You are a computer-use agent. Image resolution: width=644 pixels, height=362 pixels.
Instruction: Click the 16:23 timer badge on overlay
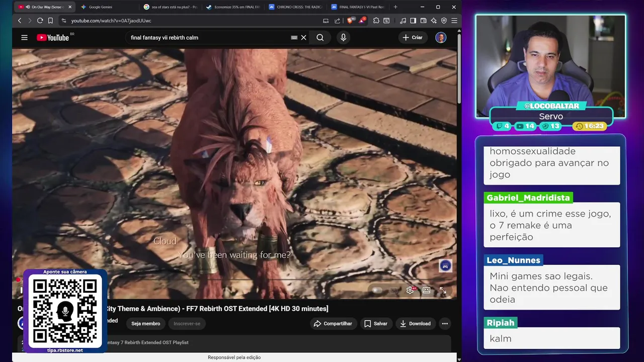[590, 126]
